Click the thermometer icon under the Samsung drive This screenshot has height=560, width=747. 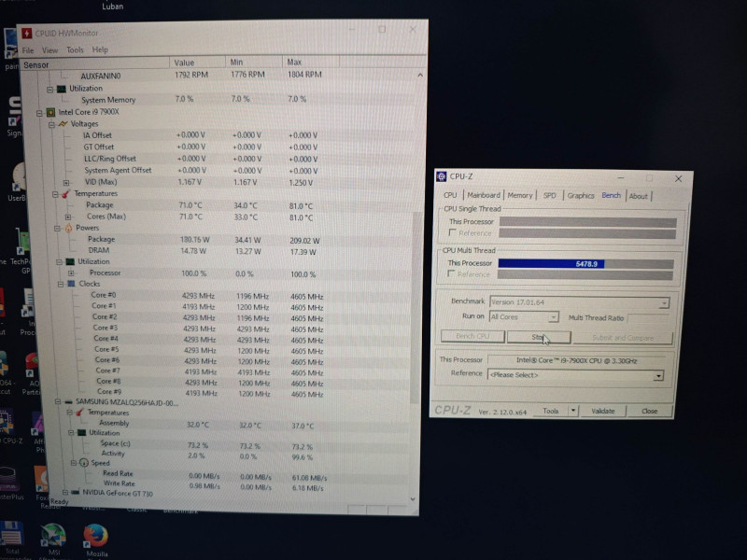point(79,413)
